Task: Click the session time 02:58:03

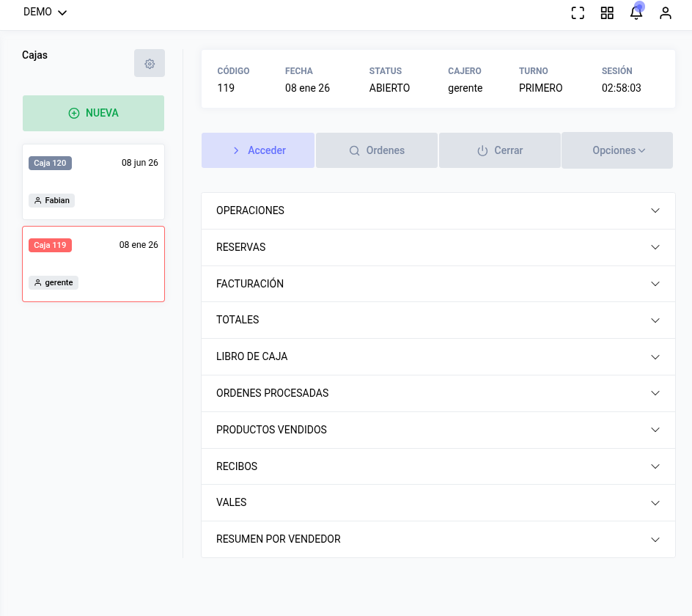Action: 622,88
